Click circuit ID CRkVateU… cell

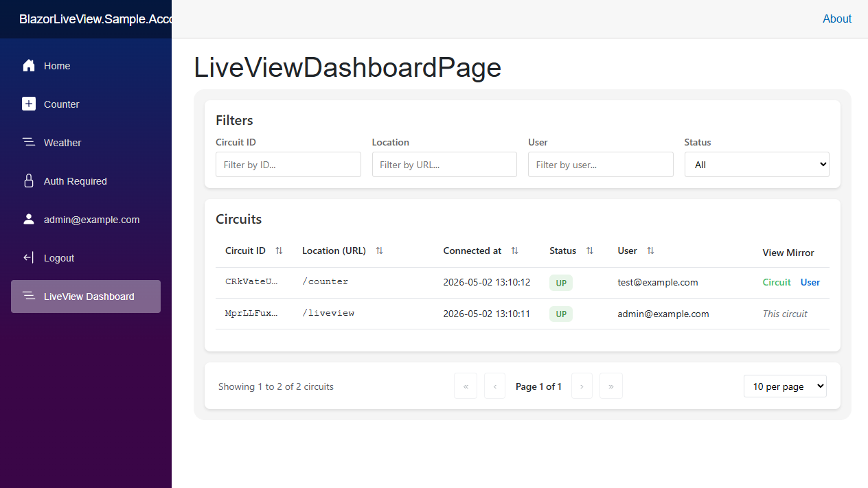(252, 282)
